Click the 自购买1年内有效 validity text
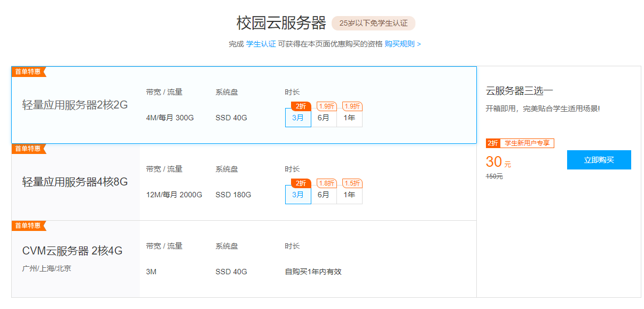The image size is (644, 309). coord(313,272)
